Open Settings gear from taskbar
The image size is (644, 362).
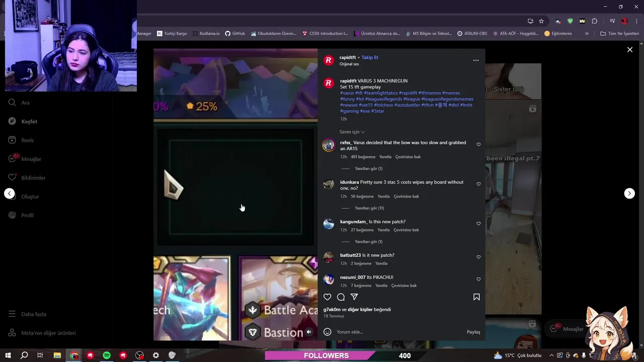pos(156,355)
